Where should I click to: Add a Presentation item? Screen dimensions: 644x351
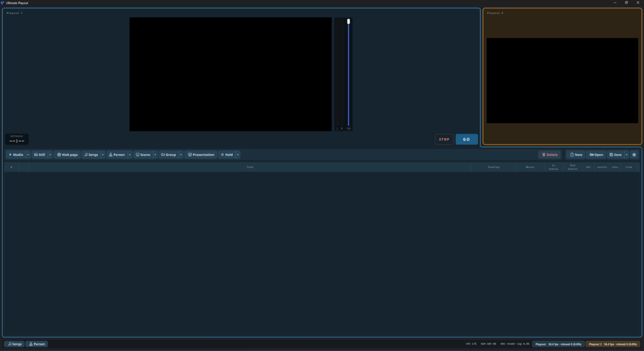coord(201,155)
